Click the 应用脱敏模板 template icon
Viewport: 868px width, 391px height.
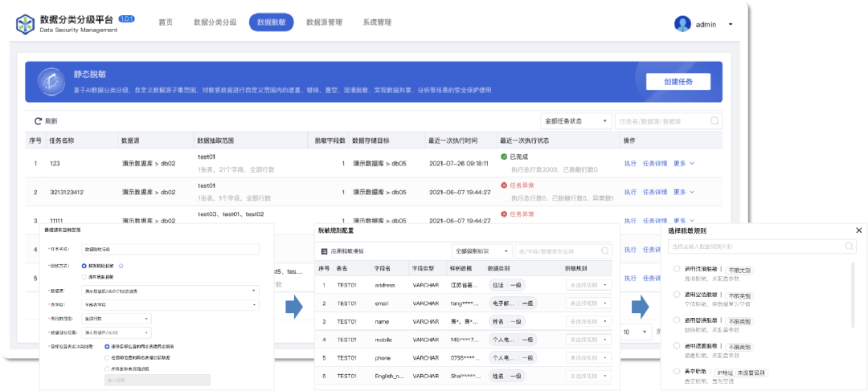tap(325, 251)
